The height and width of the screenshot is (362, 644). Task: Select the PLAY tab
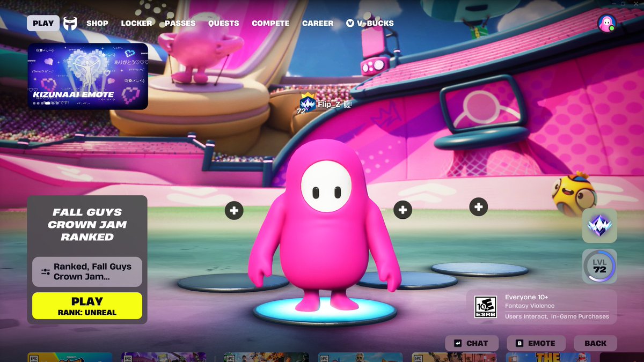[x=43, y=23]
